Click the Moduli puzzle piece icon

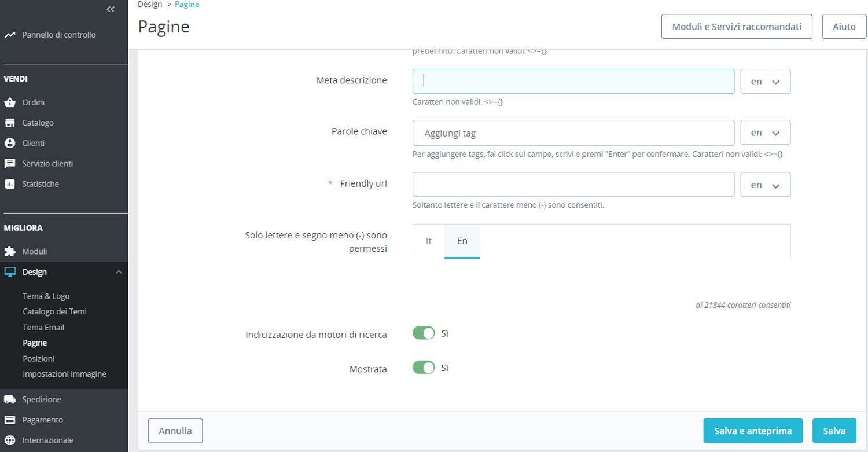(10, 252)
